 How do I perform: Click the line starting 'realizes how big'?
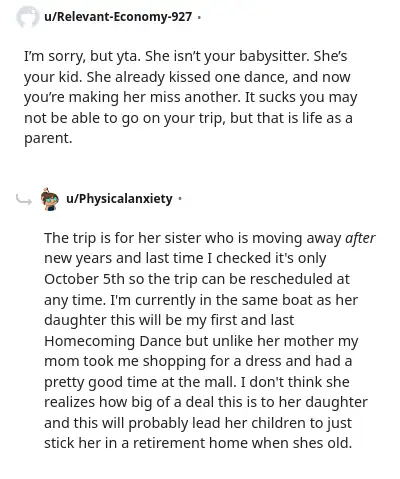[x=206, y=402]
